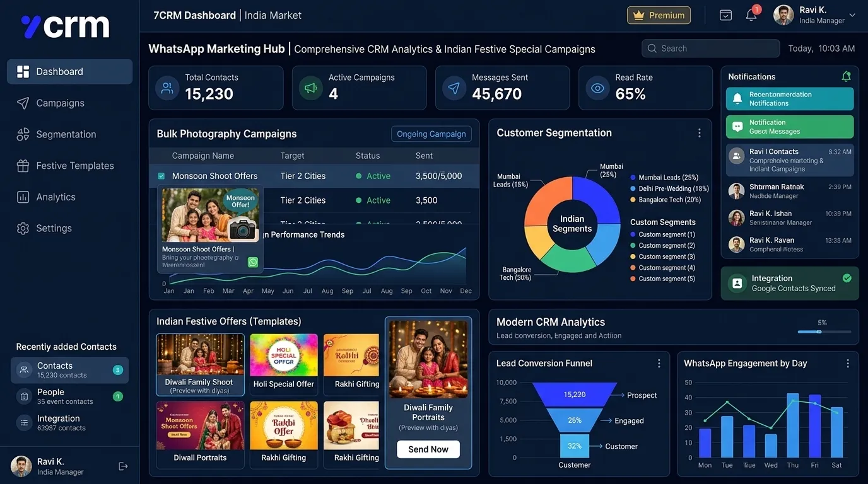
Task: Select the Diwali Family Shoot template thumbnail
Action: [x=200, y=365]
